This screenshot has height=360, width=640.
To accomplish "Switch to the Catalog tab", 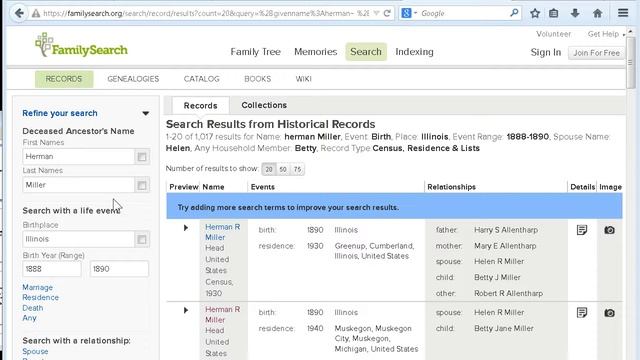I will point(201,79).
